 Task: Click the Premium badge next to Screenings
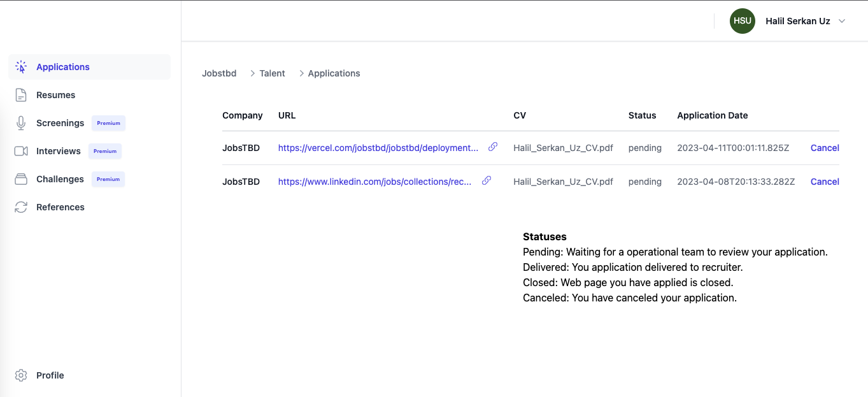tap(108, 123)
